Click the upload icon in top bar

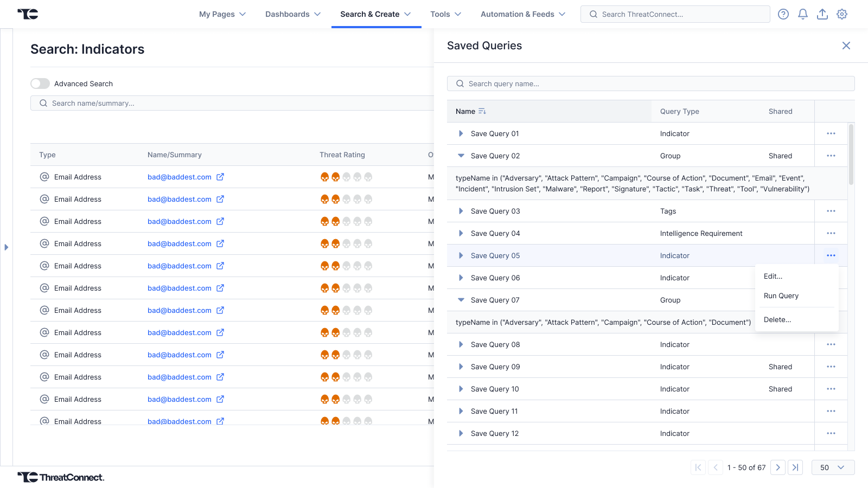click(822, 14)
